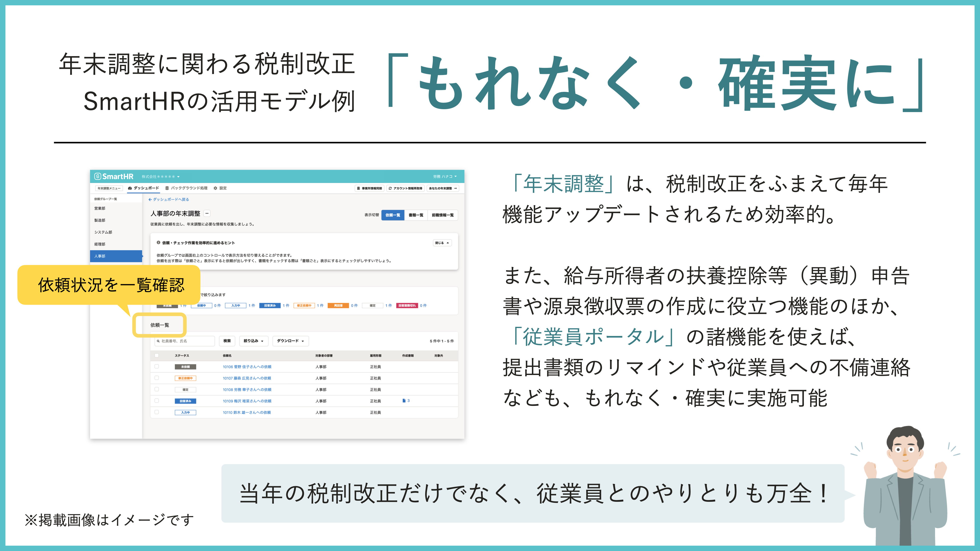This screenshot has width=980, height=551.
Task: Check the row for 10106 菅野 佳子
Action: click(x=157, y=367)
